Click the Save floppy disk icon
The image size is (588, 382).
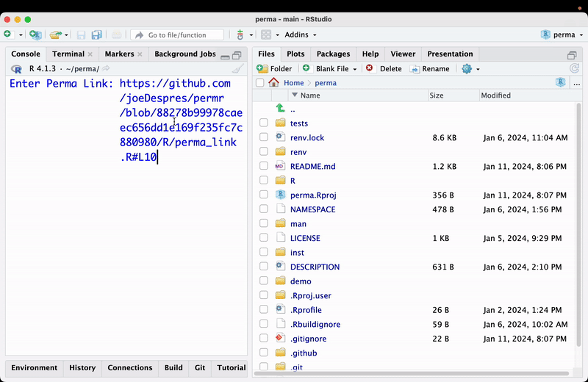pyautogui.click(x=81, y=35)
